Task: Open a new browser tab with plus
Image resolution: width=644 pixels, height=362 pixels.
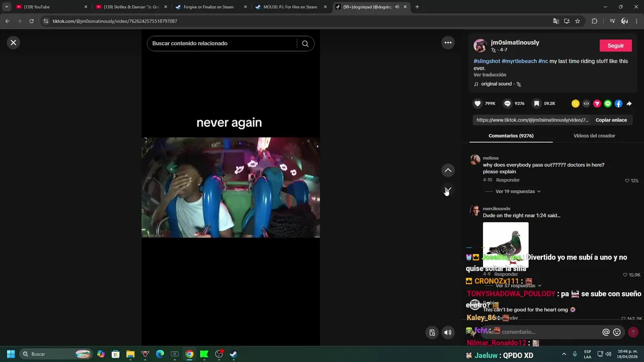Action: 417,7
